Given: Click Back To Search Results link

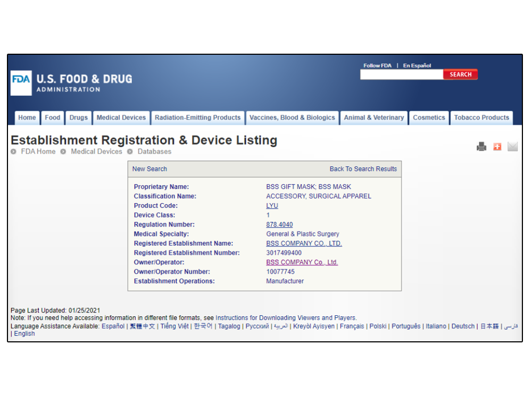Looking at the screenshot, I should point(363,169).
